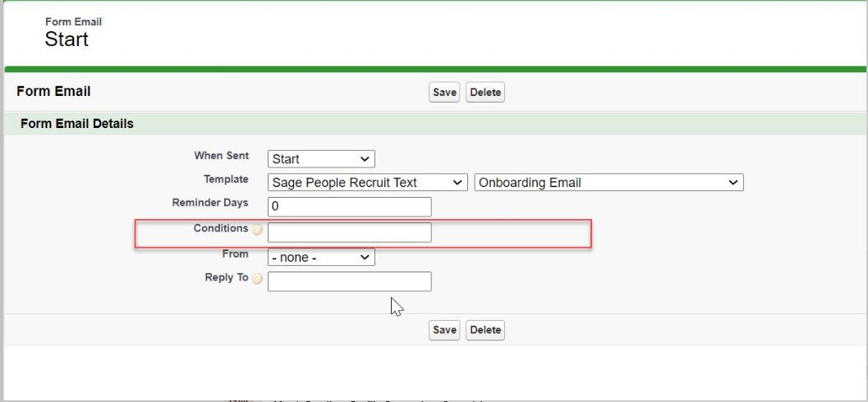
Task: Focus the Reminder Days input field
Action: (349, 207)
